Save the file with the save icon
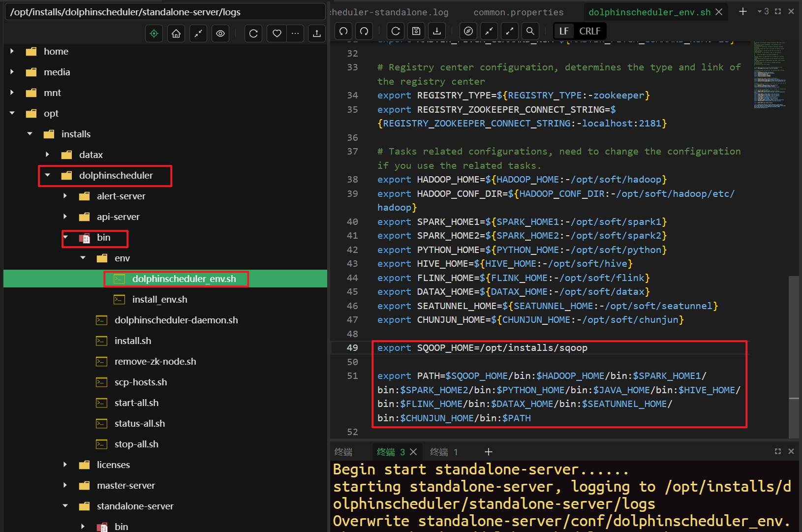The width and height of the screenshot is (802, 532). click(x=416, y=31)
